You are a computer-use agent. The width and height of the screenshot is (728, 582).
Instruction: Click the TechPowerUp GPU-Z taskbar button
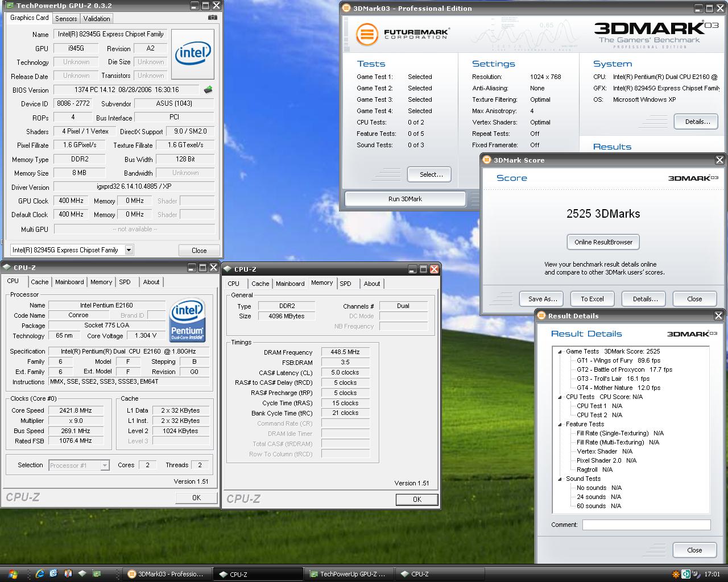pyautogui.click(x=348, y=574)
